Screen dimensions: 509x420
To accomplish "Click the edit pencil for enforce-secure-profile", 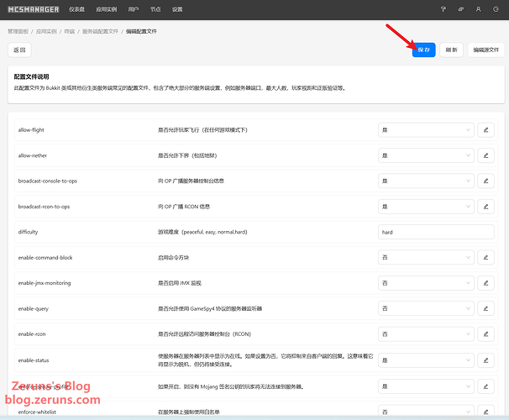I will 485,386.
